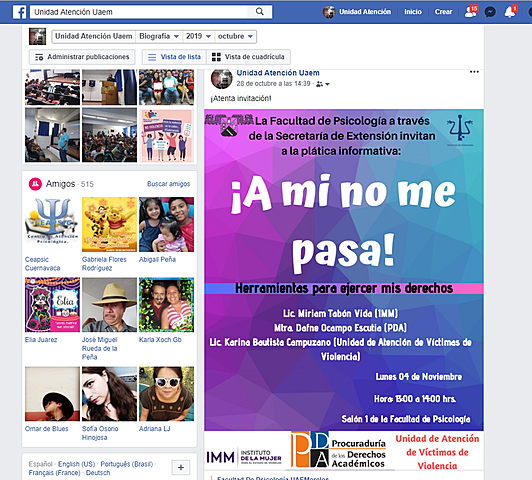Open Omar de Blues friend photo

point(53,394)
